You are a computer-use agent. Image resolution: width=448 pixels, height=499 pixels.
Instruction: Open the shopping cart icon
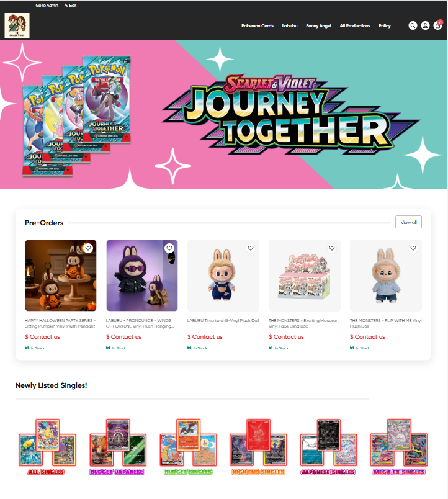438,25
